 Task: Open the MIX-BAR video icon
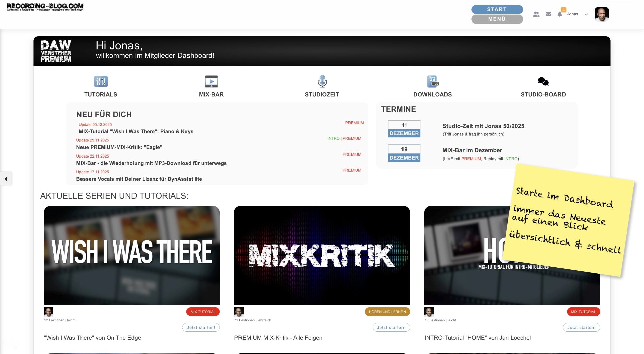(x=211, y=82)
